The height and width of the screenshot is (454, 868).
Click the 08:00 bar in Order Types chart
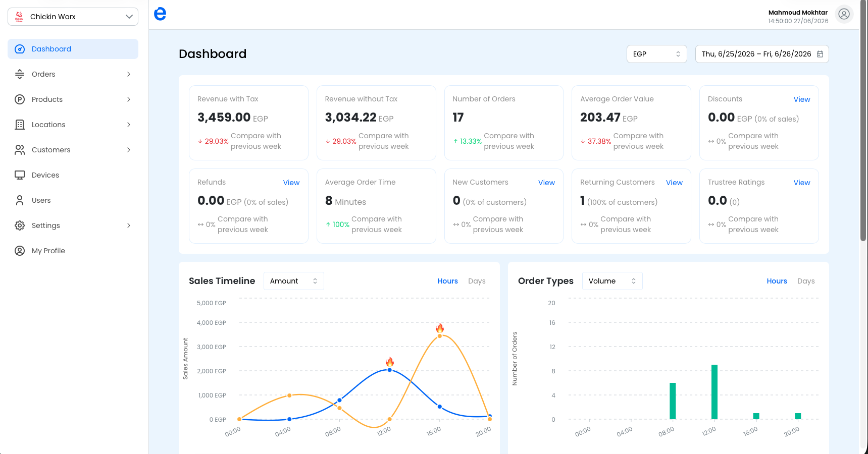(673, 401)
